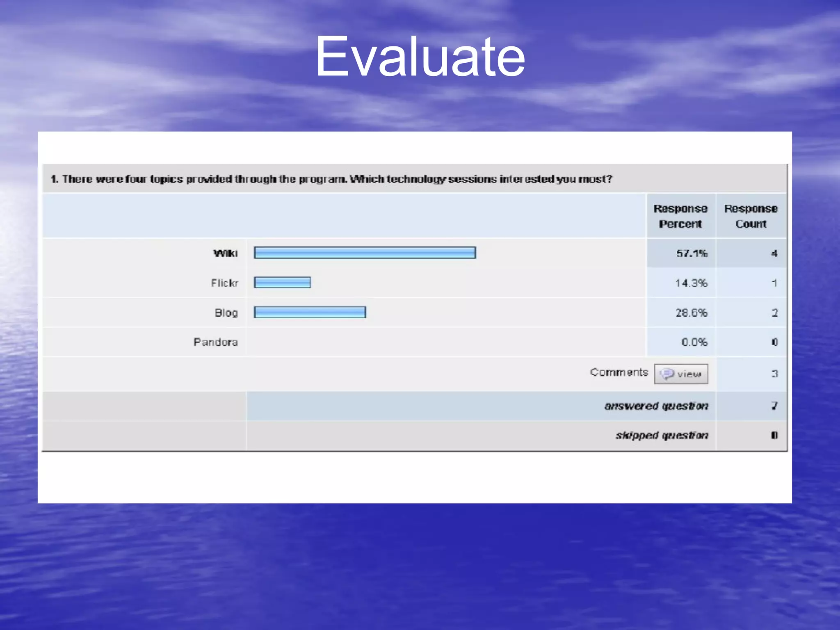Select the Wiki response bar
Viewport: 840px width, 630px height.
[x=365, y=253]
